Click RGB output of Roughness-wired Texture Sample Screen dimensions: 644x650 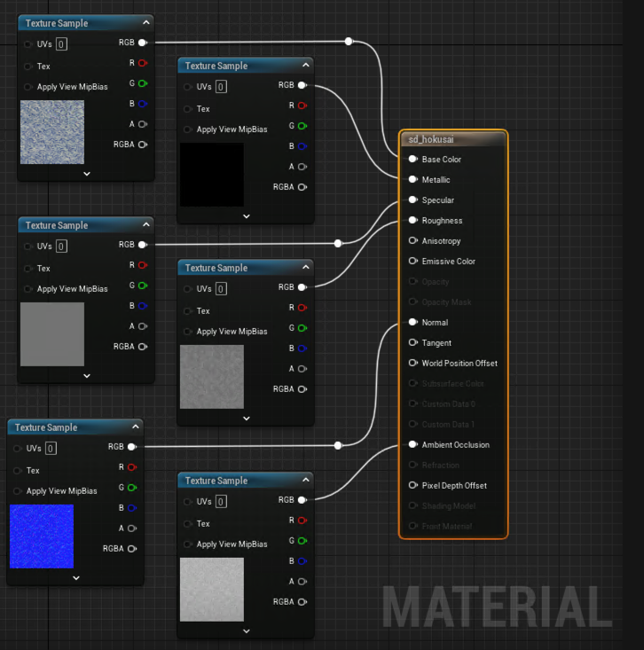[x=302, y=286]
